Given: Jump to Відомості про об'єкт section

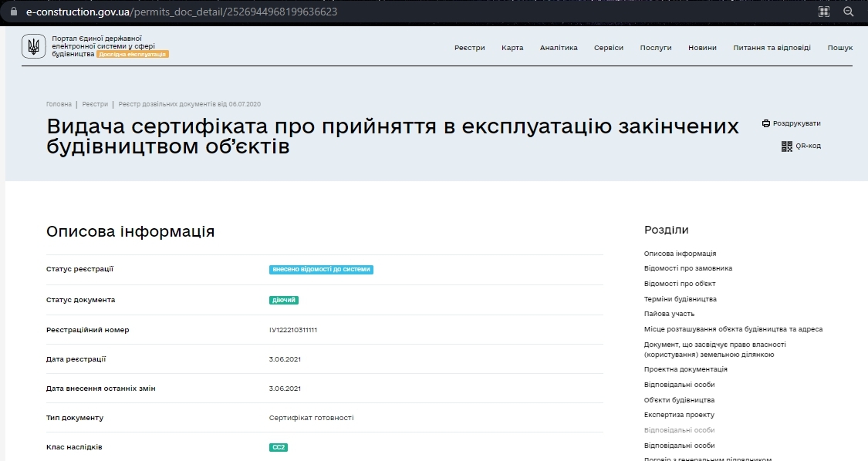Looking at the screenshot, I should (x=680, y=284).
